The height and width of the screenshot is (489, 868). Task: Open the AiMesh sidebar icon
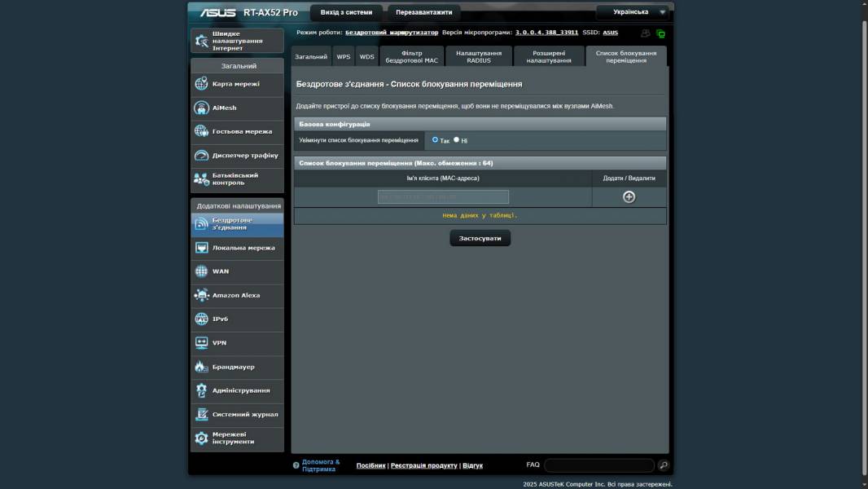(201, 108)
